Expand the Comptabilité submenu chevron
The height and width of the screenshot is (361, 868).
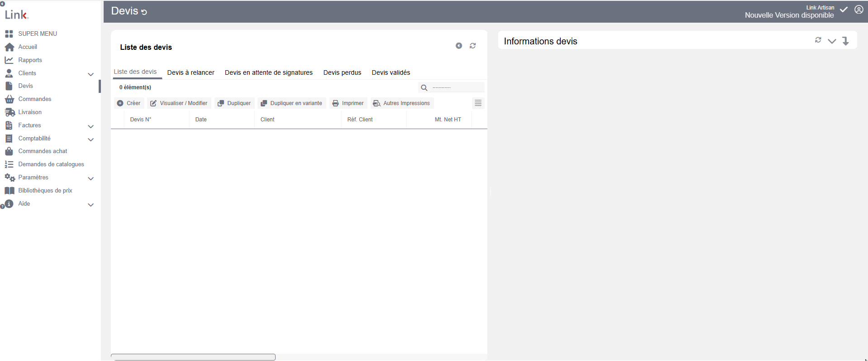[x=91, y=140]
